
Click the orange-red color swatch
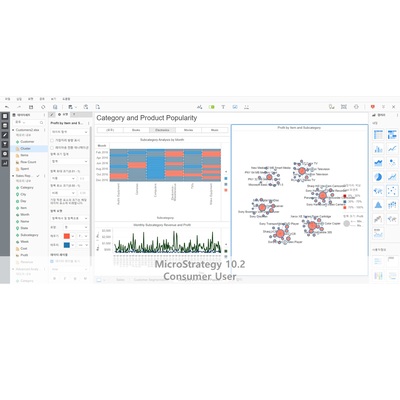67,236
